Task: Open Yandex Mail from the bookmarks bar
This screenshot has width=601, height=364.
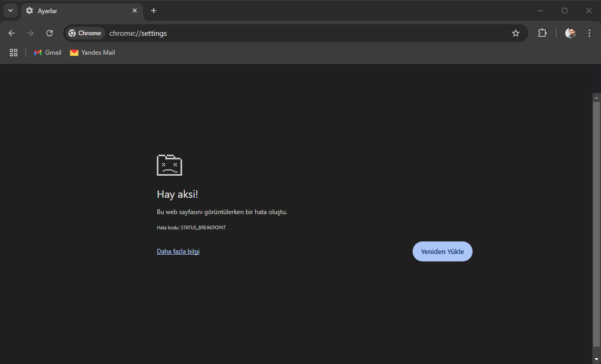Action: (92, 52)
